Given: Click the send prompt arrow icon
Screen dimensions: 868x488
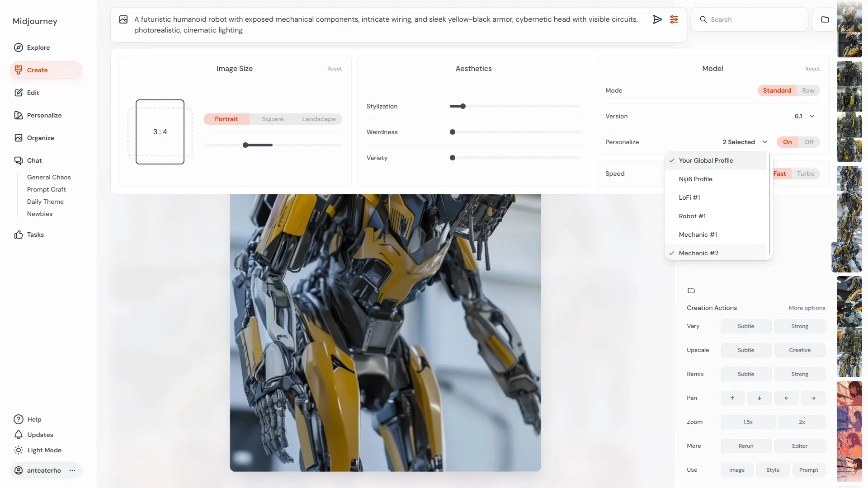Looking at the screenshot, I should tap(657, 19).
